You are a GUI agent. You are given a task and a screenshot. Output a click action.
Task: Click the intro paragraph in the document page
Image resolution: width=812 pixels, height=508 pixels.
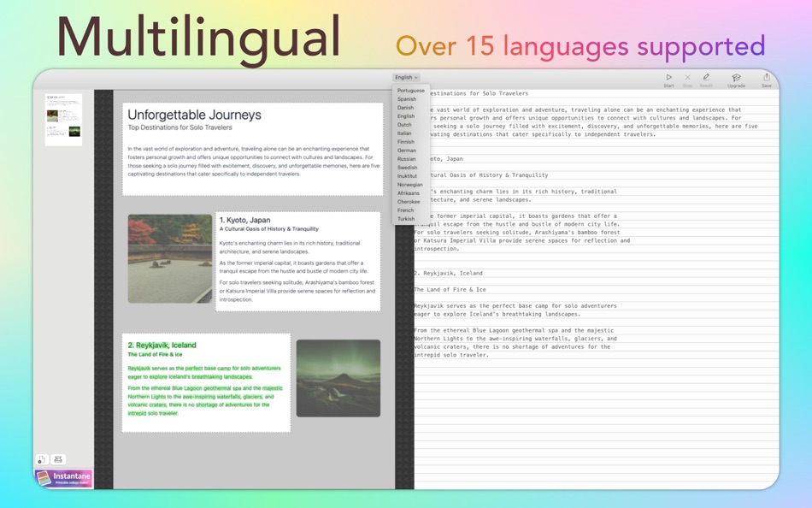(x=254, y=162)
